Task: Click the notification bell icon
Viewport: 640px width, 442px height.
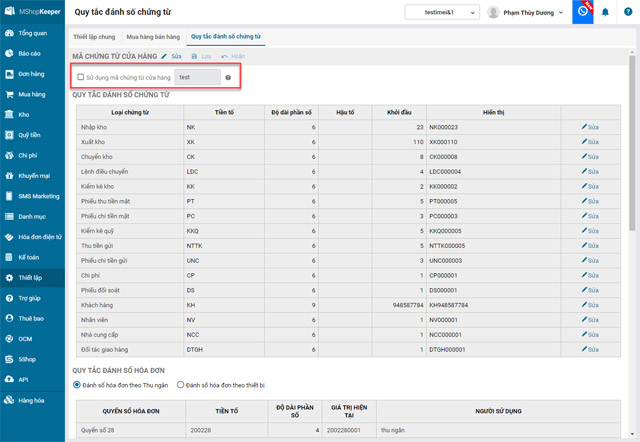Action: point(605,12)
